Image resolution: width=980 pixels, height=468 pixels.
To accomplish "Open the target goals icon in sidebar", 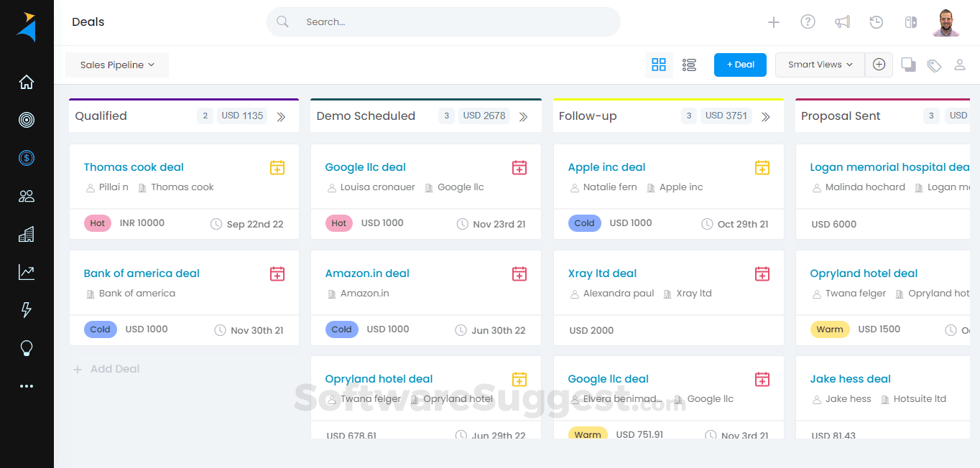I will [x=27, y=120].
